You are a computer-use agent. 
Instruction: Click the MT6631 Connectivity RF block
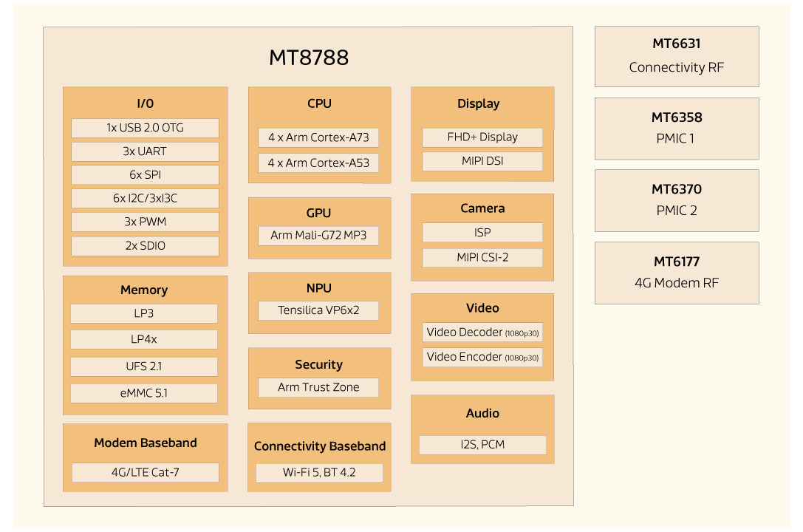(x=677, y=56)
